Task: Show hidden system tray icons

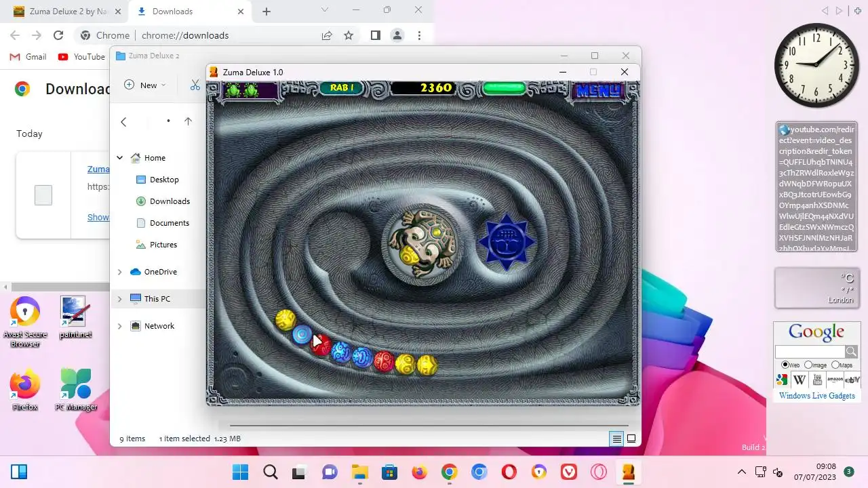Action: [741, 472]
